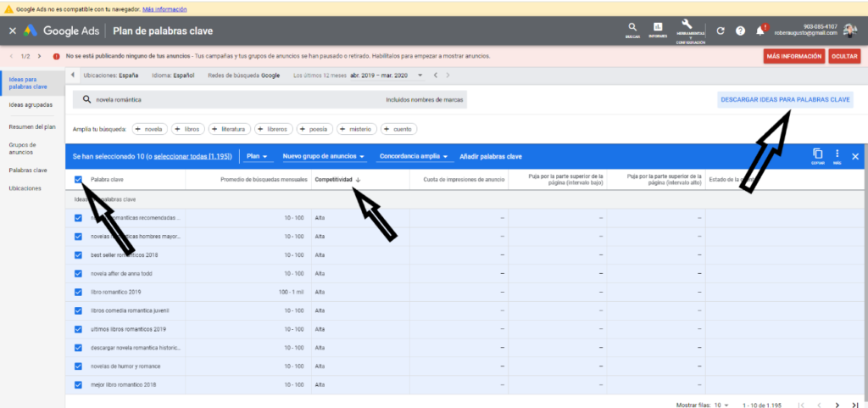
Task: Go to next alert in 1/2 notification bar
Action: [39, 57]
